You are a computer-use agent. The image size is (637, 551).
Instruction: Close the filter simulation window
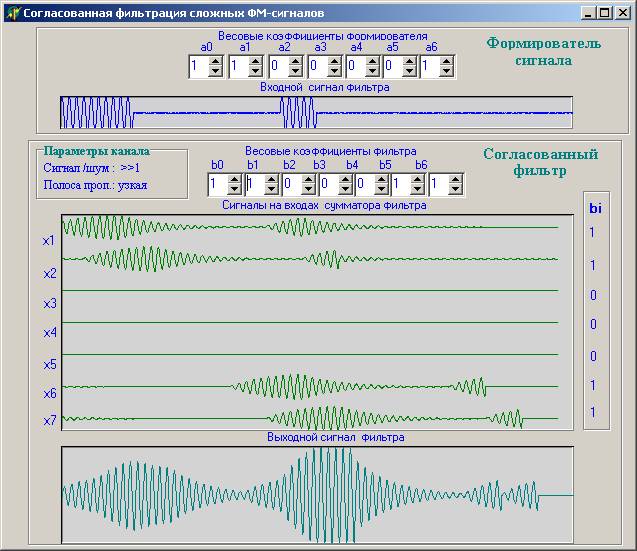point(622,13)
